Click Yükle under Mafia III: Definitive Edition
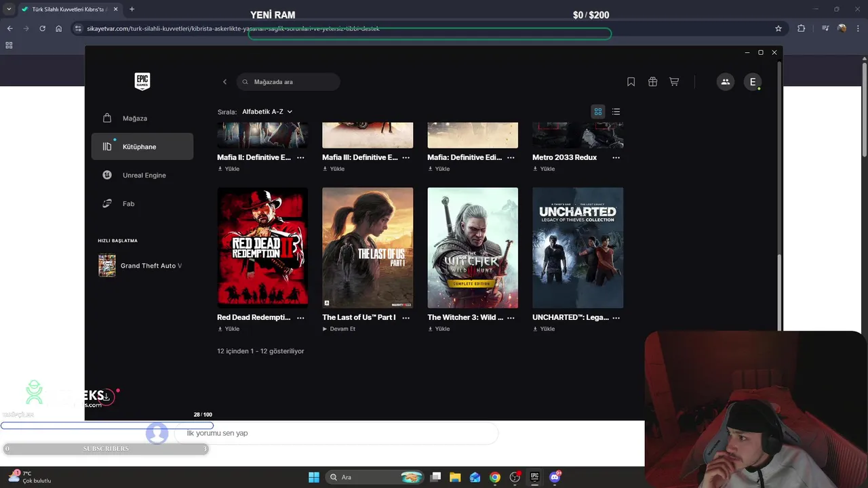 point(334,169)
